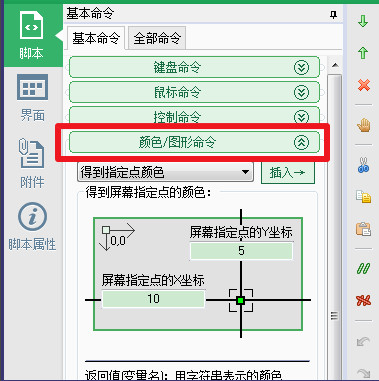Click the 屏幕指定点的Y坐标 label
The image size is (379, 381).
pyautogui.click(x=241, y=232)
